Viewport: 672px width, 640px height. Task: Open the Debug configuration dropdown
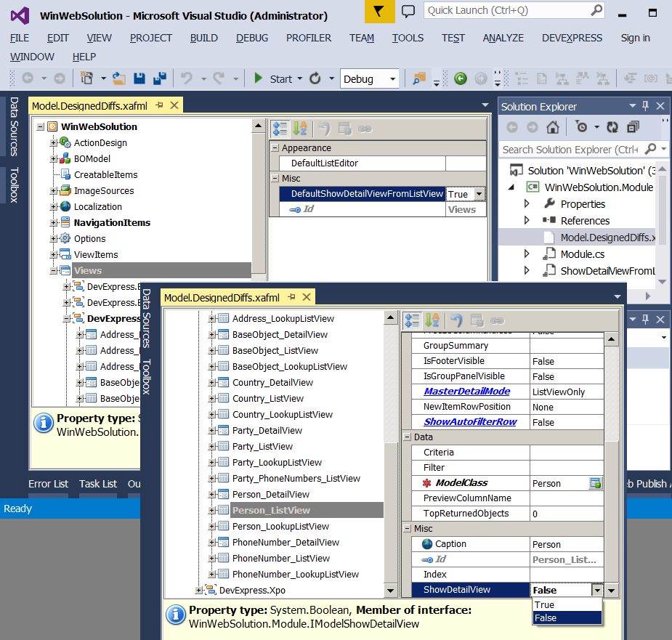click(392, 79)
